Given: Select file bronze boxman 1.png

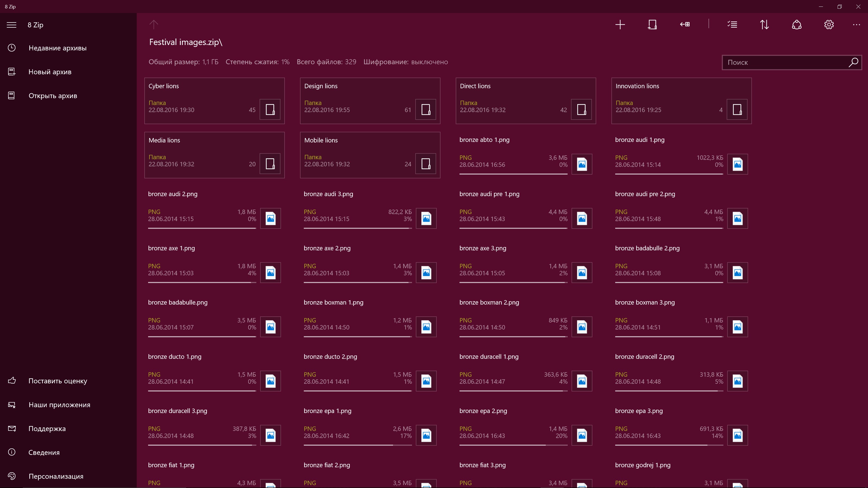Looking at the screenshot, I should pyautogui.click(x=370, y=317).
